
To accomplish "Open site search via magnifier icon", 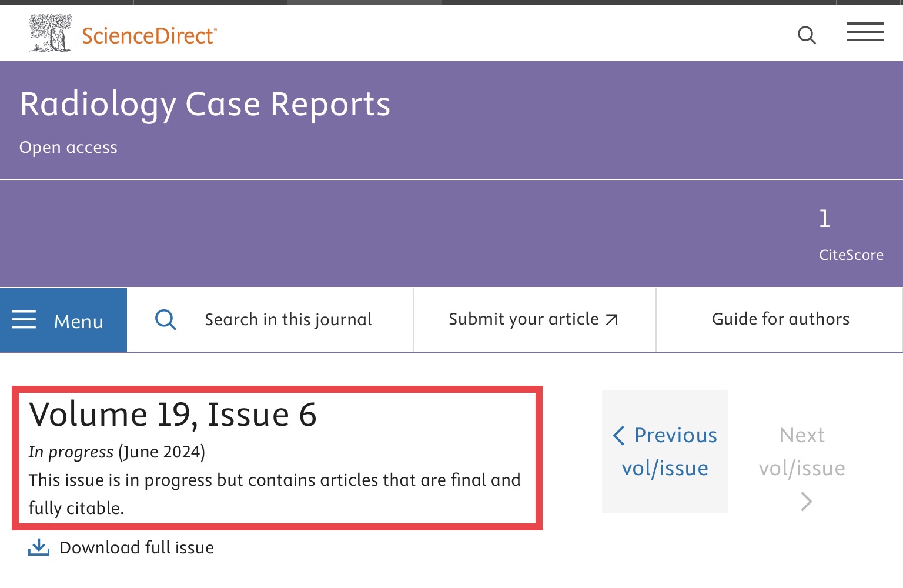I will coord(807,35).
